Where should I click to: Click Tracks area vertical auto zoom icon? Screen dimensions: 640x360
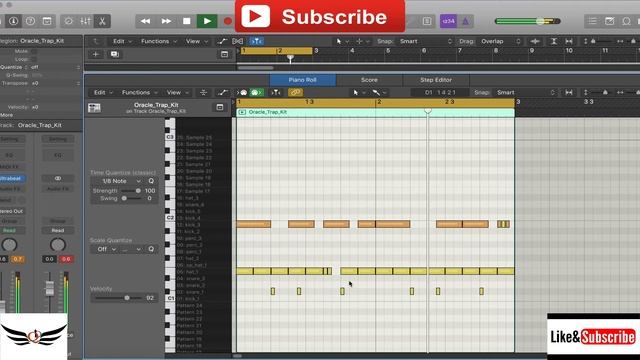click(x=553, y=41)
